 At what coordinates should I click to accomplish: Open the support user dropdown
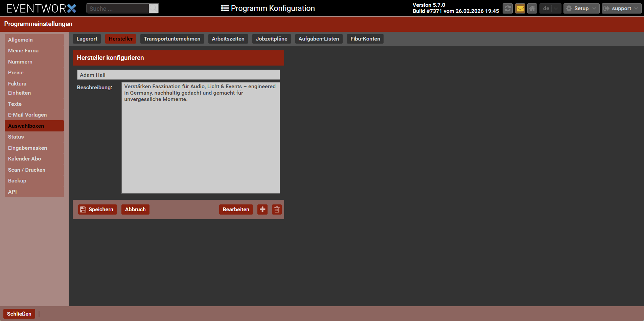tap(621, 8)
